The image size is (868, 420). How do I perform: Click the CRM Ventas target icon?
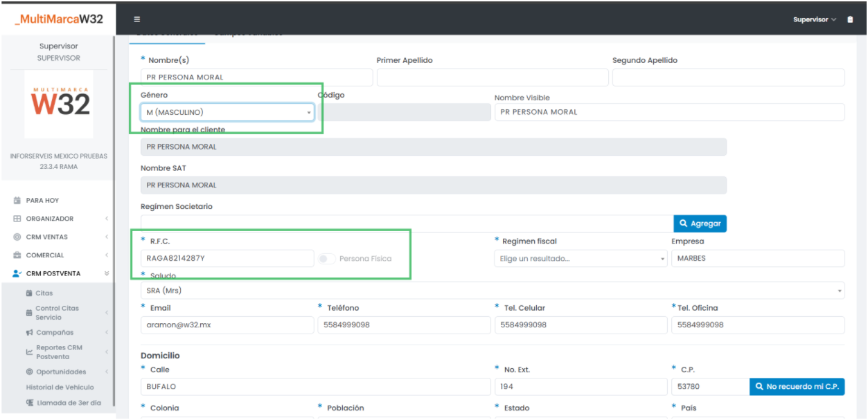point(17,237)
